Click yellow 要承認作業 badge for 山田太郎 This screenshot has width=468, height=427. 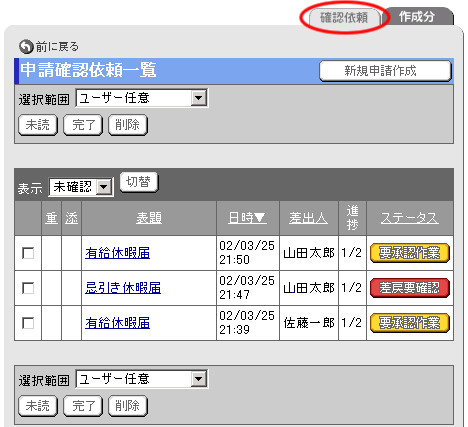pos(410,253)
